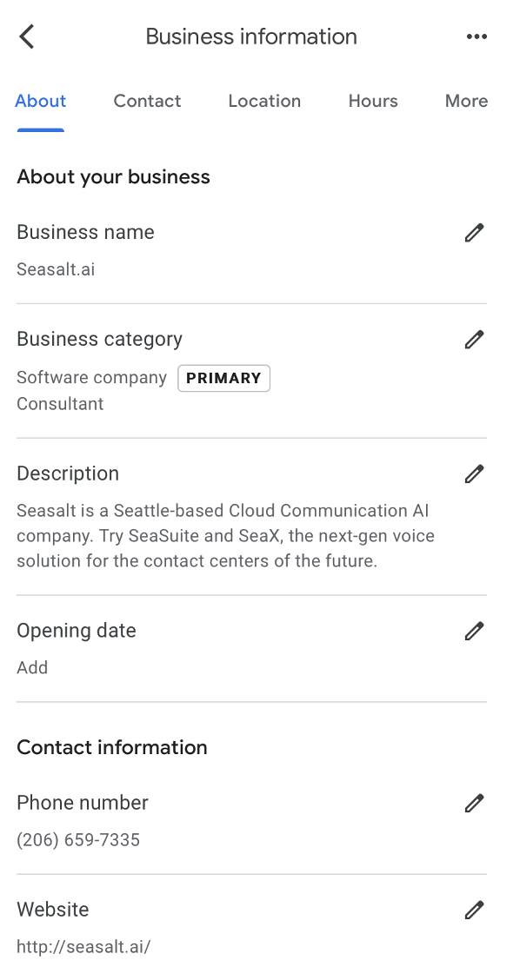The image size is (520, 980).
Task: Edit the Opening date pencil icon
Action: click(474, 631)
